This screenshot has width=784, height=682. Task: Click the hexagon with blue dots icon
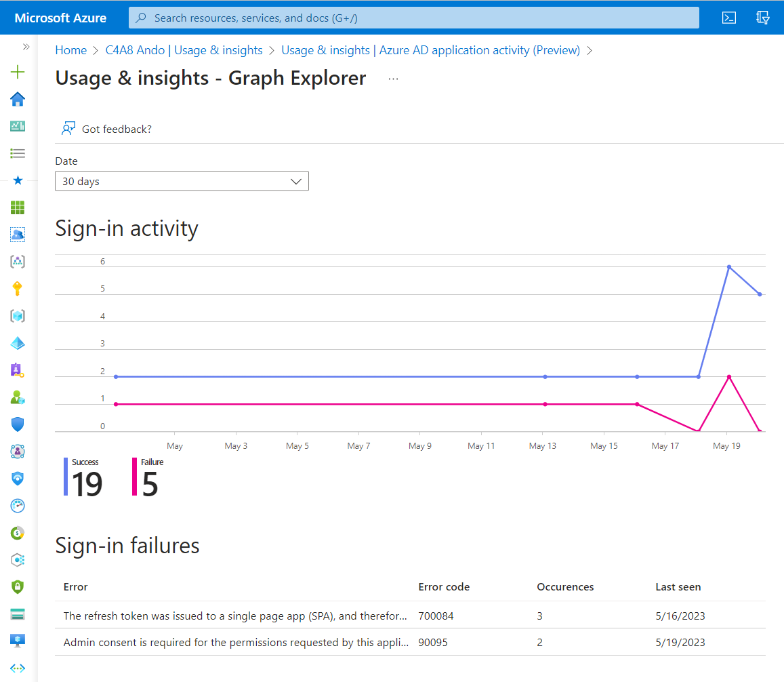[18, 559]
